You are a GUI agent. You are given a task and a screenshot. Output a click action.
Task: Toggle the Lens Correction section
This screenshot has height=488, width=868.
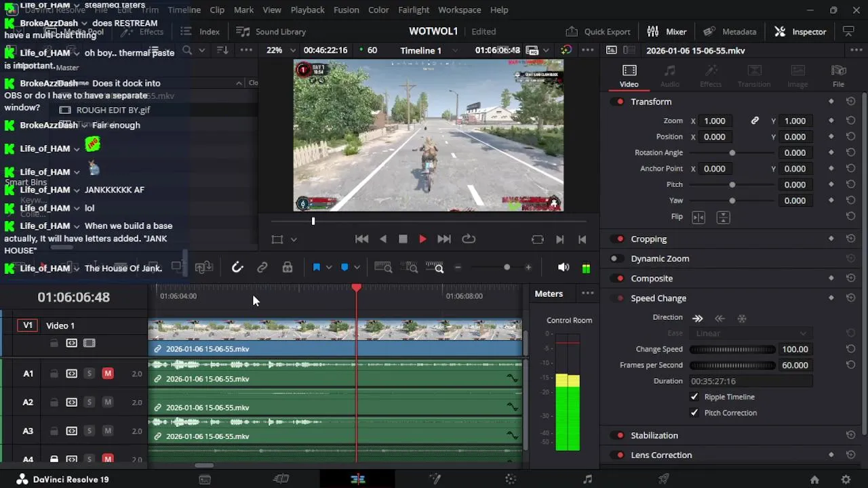pyautogui.click(x=618, y=455)
